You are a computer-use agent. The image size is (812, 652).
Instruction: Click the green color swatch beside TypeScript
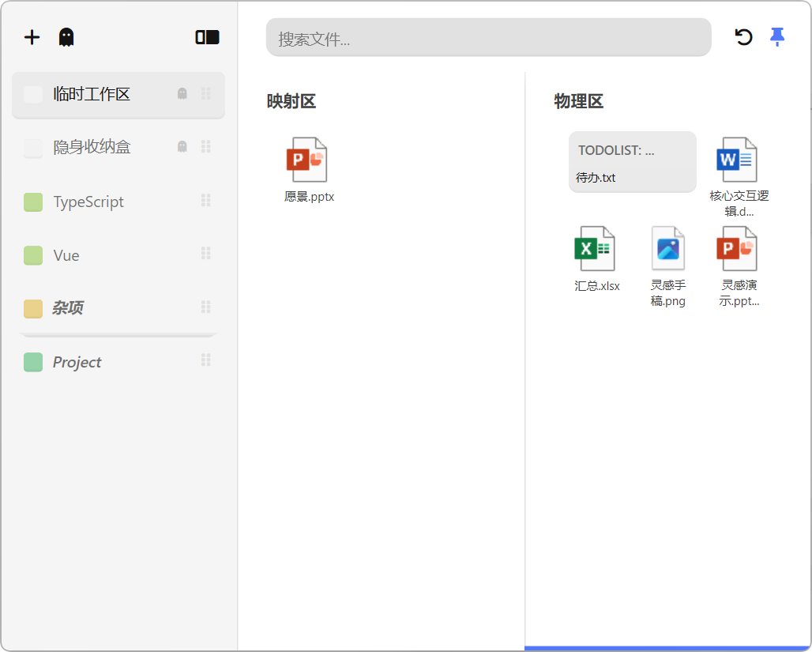point(32,202)
